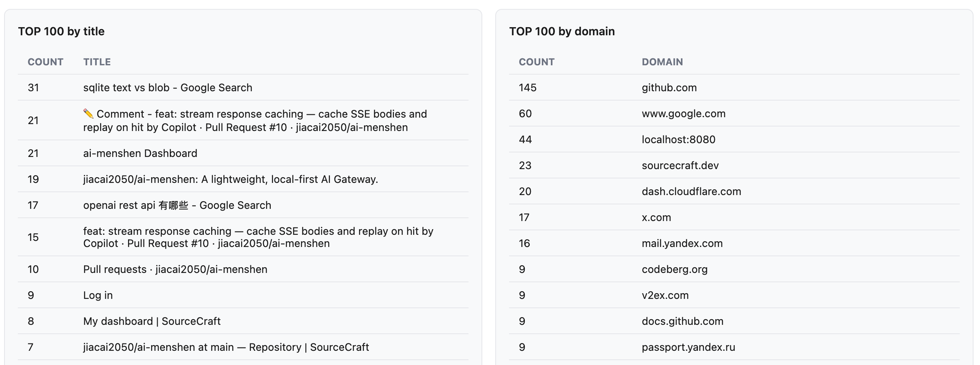
Task: Select the "sqlite text vs blob - Google Search" title
Action: [x=168, y=88]
